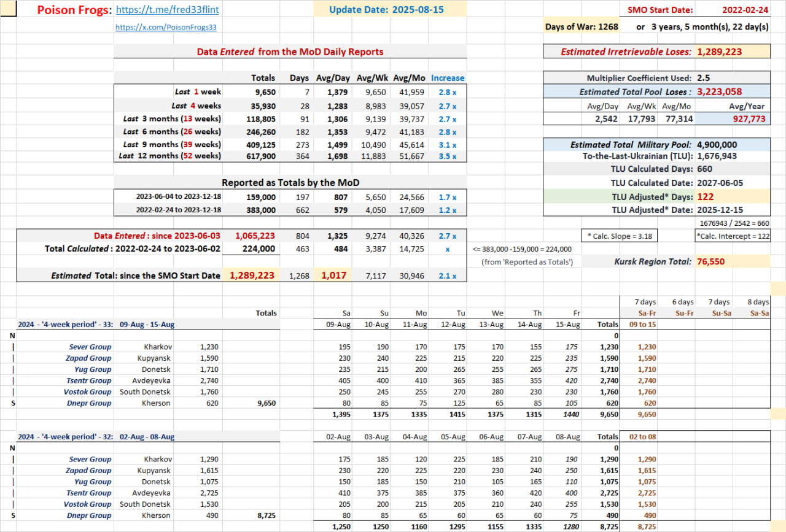
Task: Select the '02-Aug - 08-Aug' period header
Action: click(147, 437)
